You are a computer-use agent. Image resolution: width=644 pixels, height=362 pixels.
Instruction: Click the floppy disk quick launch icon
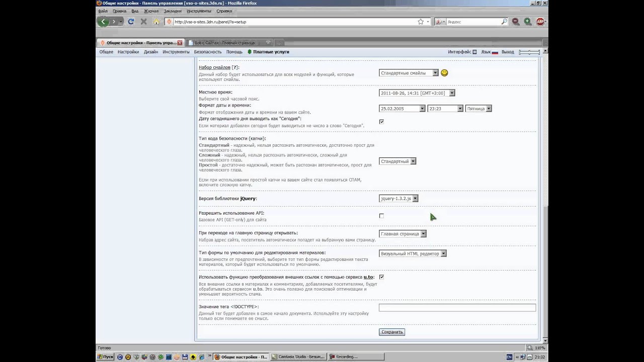click(185, 357)
